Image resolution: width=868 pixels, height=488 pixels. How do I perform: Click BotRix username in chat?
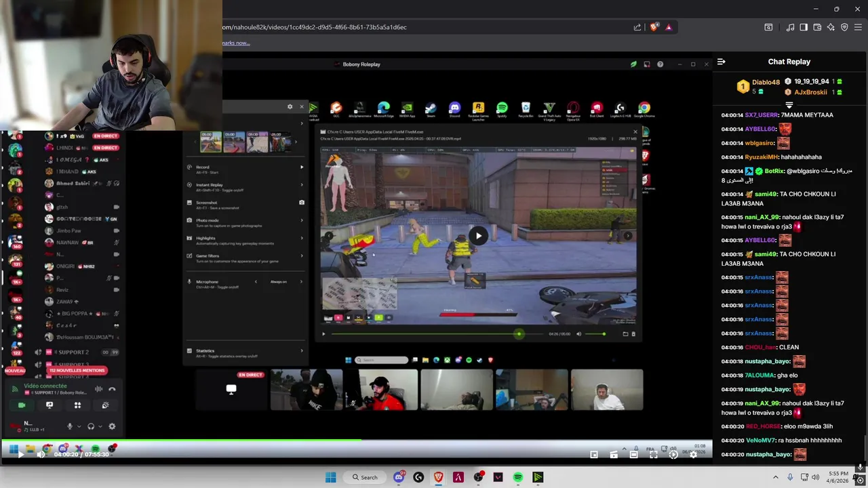[774, 171]
